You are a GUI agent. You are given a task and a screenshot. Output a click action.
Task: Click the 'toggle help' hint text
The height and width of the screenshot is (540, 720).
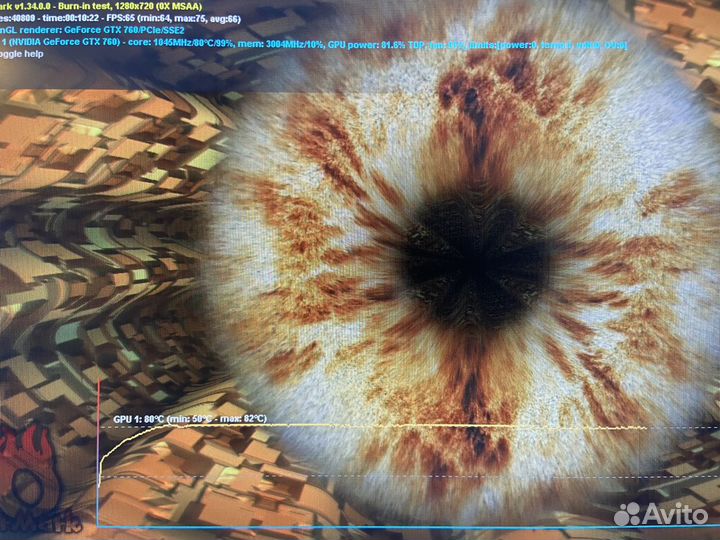(22, 54)
